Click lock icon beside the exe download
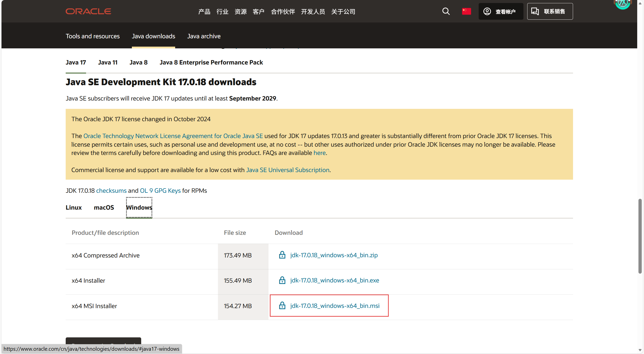This screenshot has width=644, height=354. click(x=282, y=280)
